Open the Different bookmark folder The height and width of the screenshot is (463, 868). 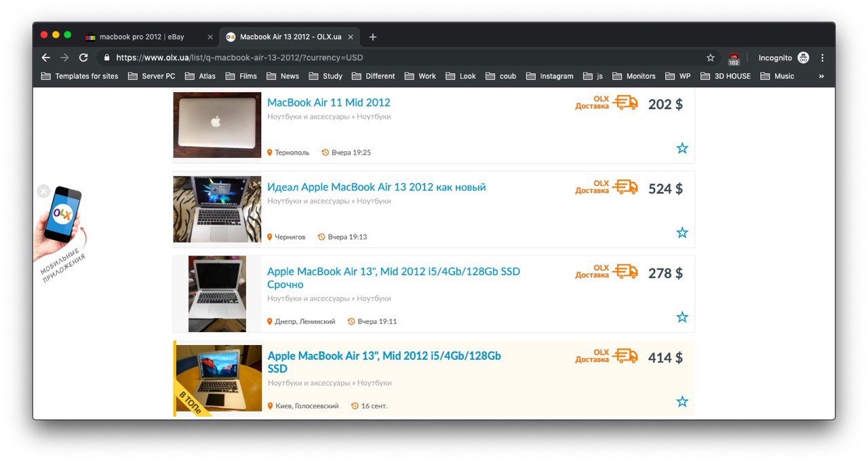[373, 76]
